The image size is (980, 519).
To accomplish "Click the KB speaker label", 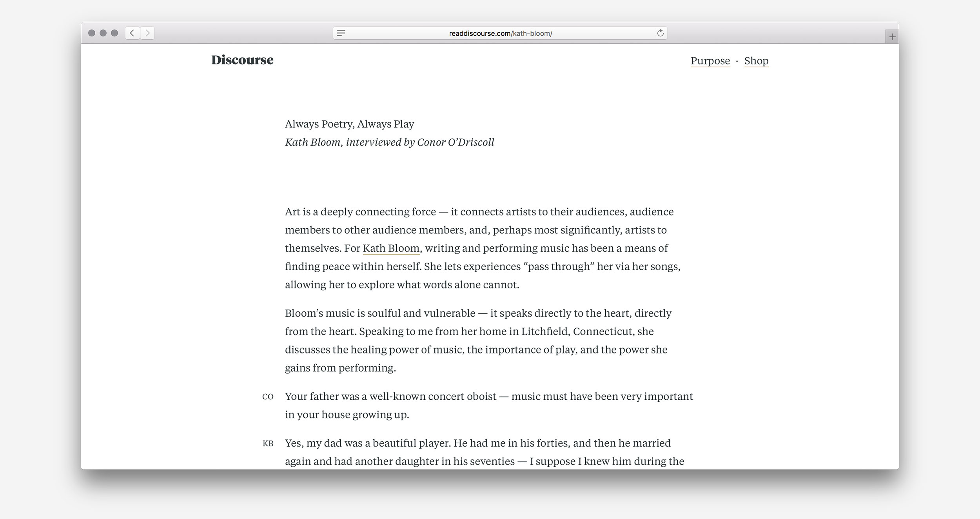I will pyautogui.click(x=268, y=443).
